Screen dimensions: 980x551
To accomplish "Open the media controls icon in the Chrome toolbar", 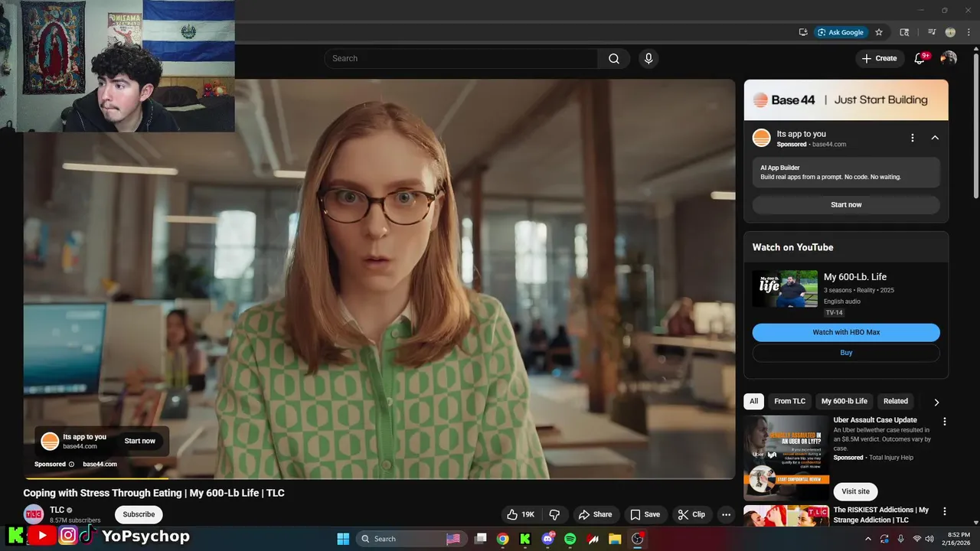I will [x=932, y=32].
